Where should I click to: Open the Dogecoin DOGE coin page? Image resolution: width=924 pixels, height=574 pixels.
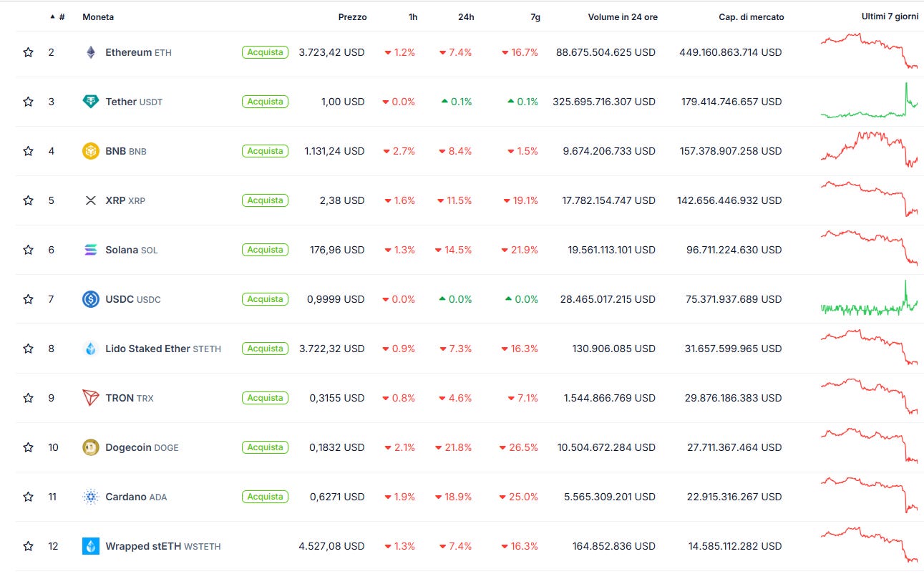(x=142, y=447)
